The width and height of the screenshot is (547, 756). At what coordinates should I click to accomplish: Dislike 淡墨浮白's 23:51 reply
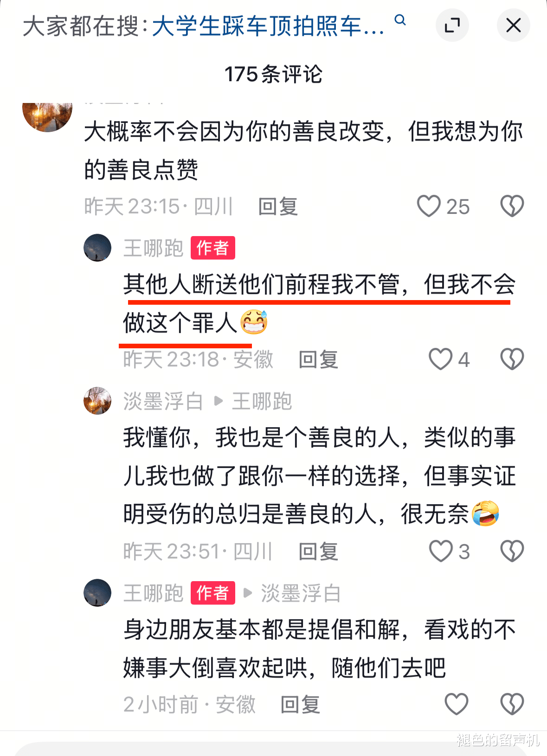tap(512, 551)
